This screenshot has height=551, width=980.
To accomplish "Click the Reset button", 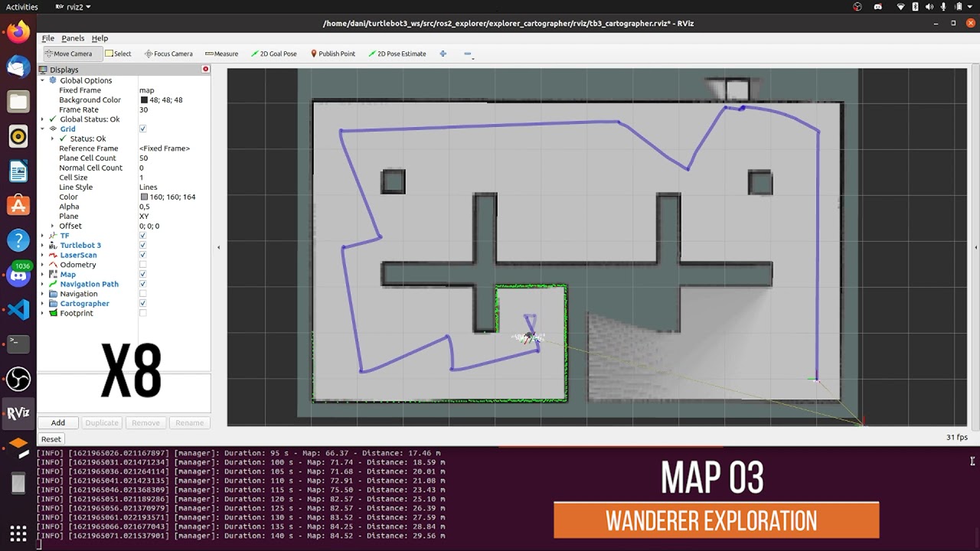I will pos(51,439).
